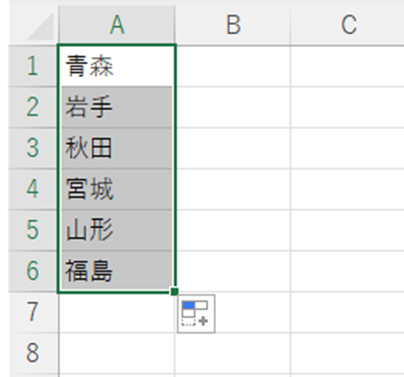
Task: Select empty cell B3
Action: coord(233,148)
